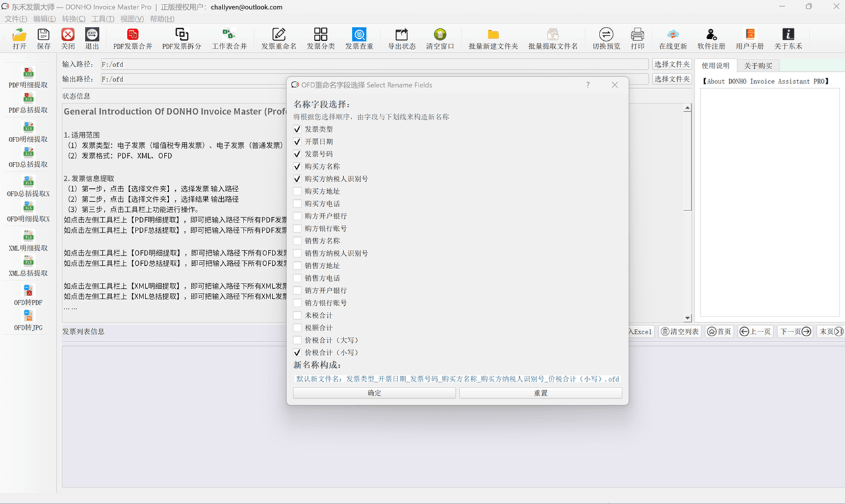Go to 上一页 previous page
845x504 pixels.
coord(755,332)
